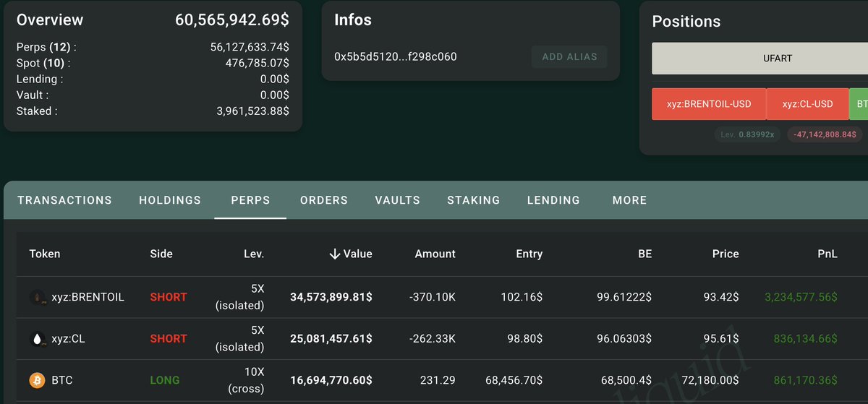Expand the MORE menu
Image resolution: width=868 pixels, height=404 pixels.
click(629, 200)
